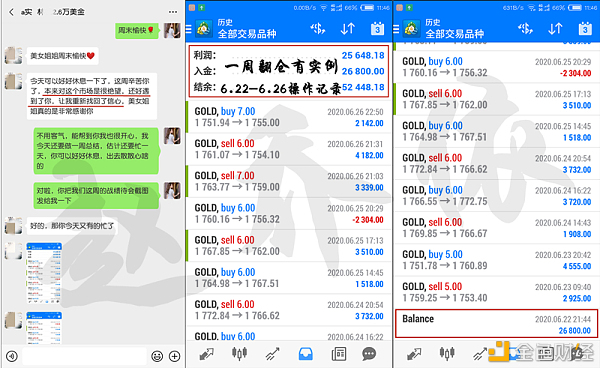Open the GOLD buy 7.00 trade at 2020.06.26 22:50
Screen dimensions: 600x368
pyautogui.click(x=289, y=117)
